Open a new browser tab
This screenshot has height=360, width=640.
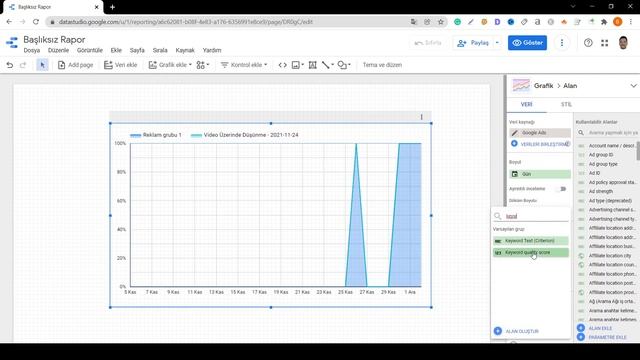click(x=112, y=7)
